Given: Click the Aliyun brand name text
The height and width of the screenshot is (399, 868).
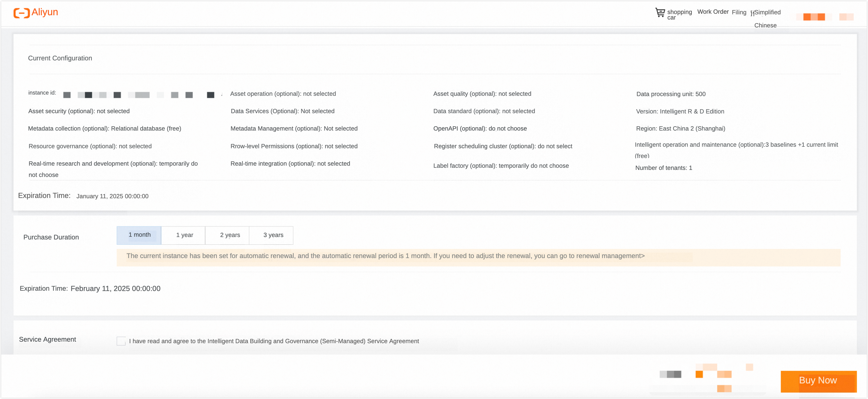Looking at the screenshot, I should point(45,12).
